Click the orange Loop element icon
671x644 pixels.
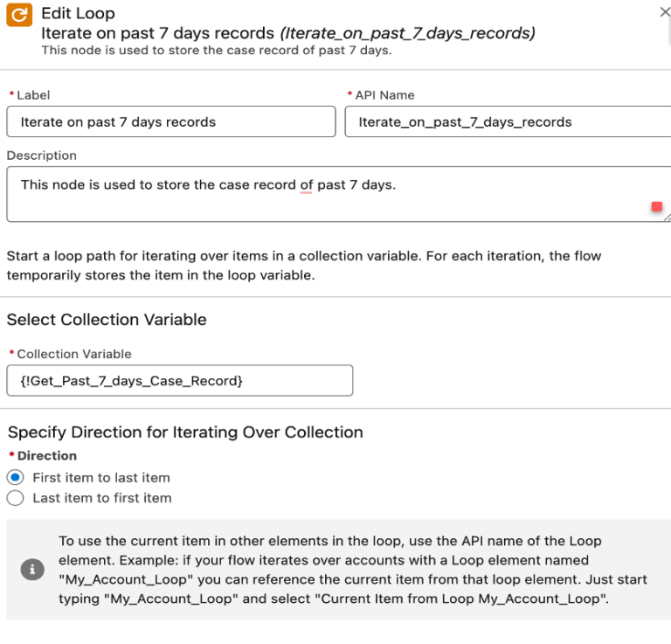coord(19,15)
